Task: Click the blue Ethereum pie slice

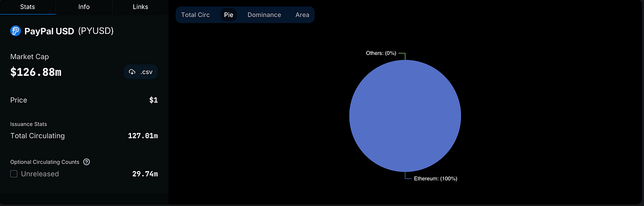Action: coord(405,116)
